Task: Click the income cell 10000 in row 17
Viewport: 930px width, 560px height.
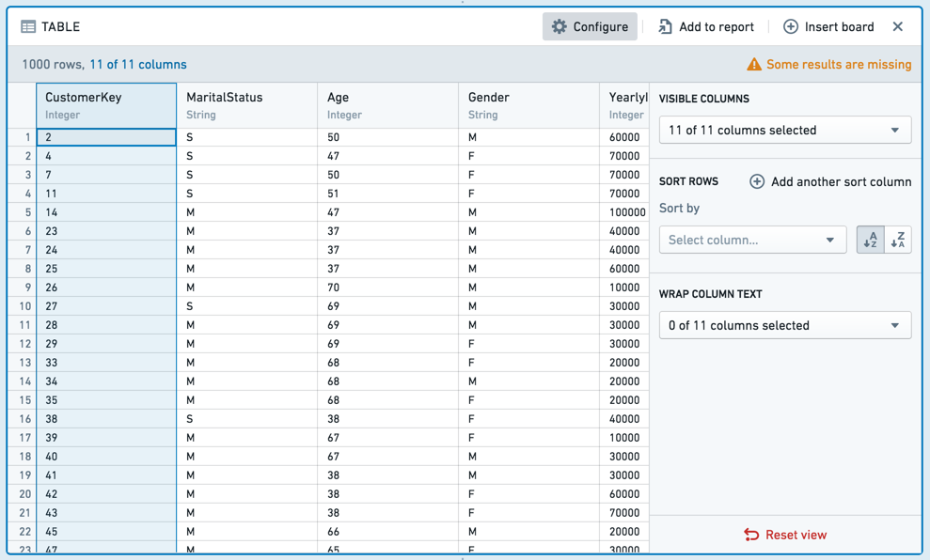Action: pyautogui.click(x=624, y=438)
